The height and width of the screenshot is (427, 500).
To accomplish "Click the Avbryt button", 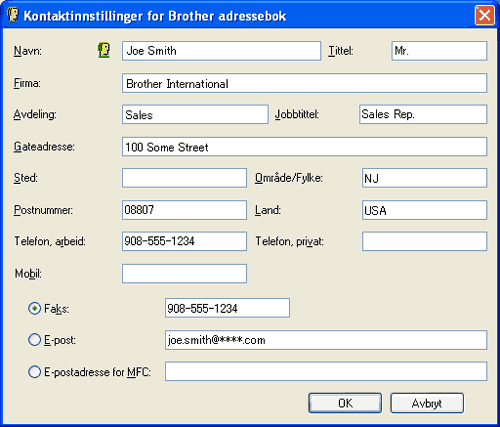I will click(427, 403).
